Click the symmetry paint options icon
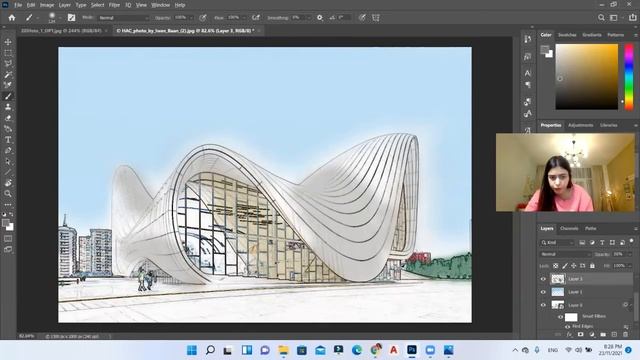 (x=376, y=18)
